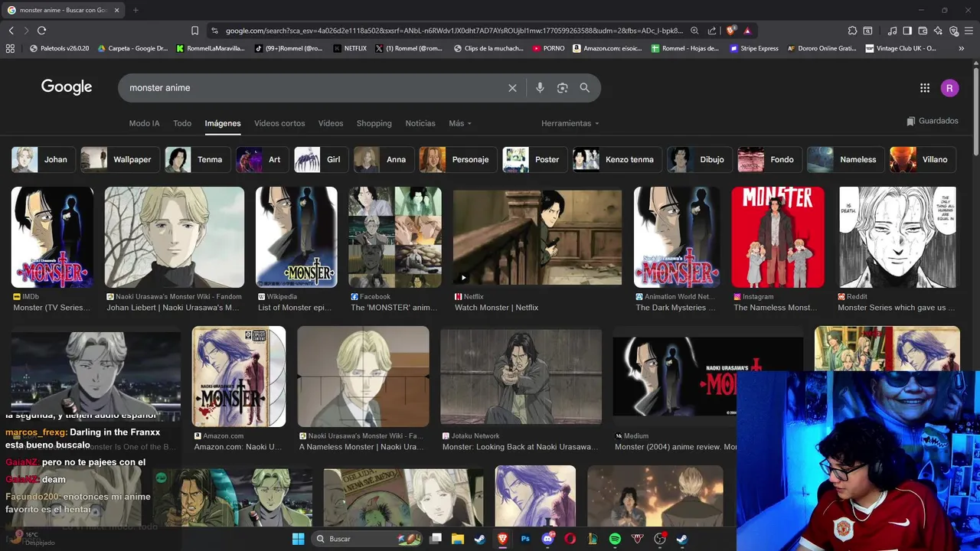This screenshot has width=980, height=551.
Task: Open Netflix Watch Monster video thumbnail
Action: pos(537,237)
